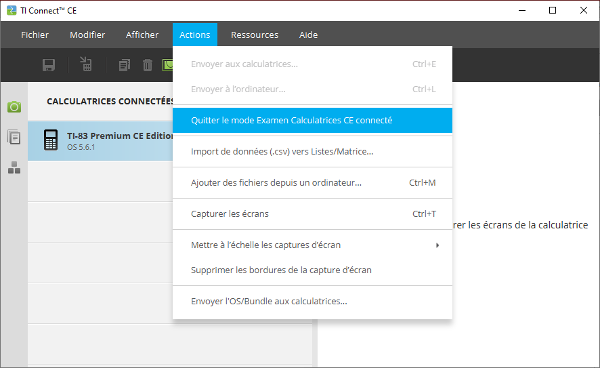Select Supprimer les bordures de la capture d'écran

tap(312, 270)
